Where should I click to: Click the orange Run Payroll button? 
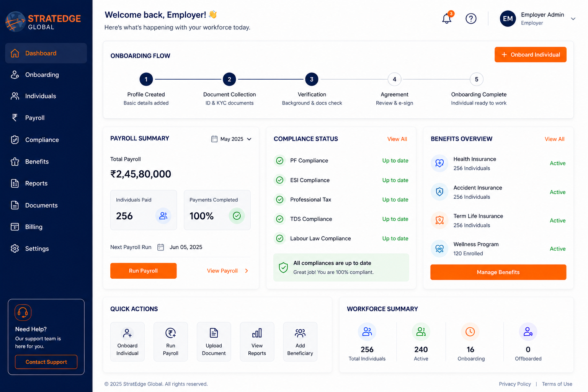click(143, 271)
